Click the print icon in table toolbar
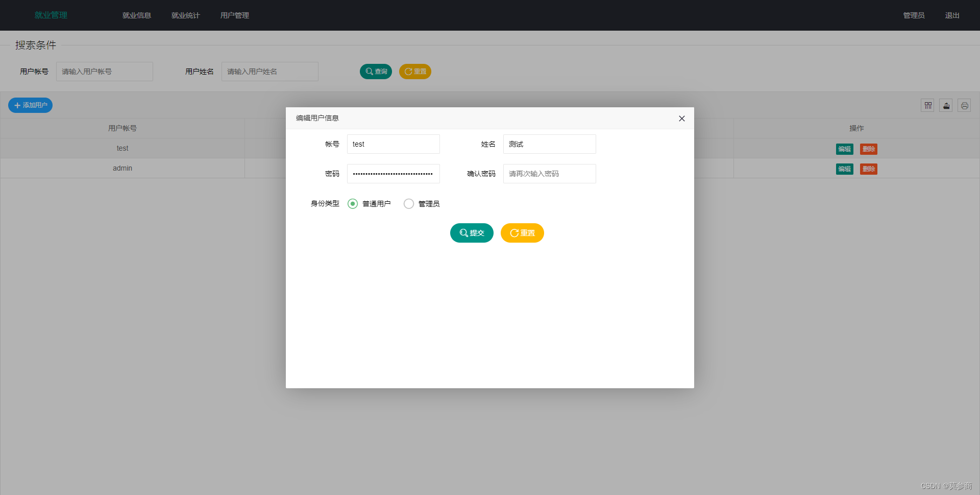 964,105
